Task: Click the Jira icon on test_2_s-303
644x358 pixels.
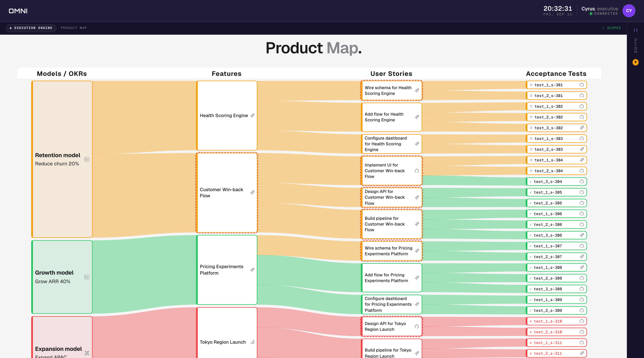Action: click(x=582, y=149)
